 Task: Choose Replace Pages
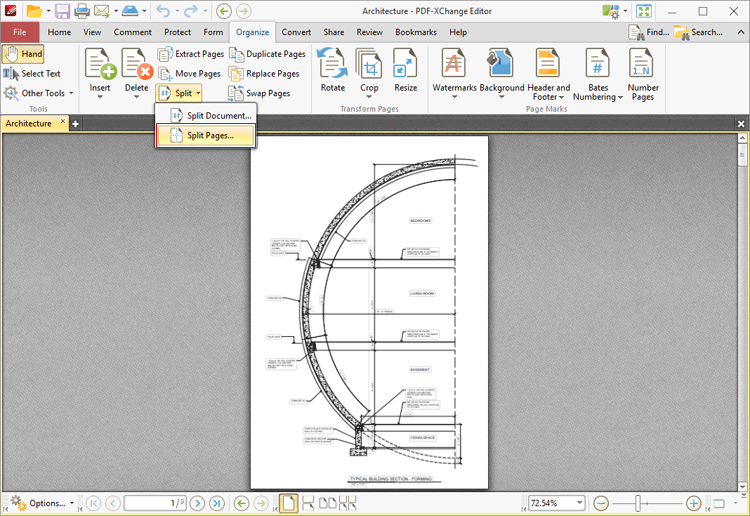[x=264, y=74]
